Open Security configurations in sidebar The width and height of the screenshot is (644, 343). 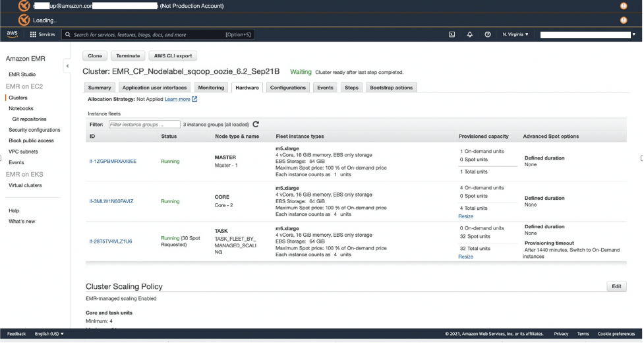[34, 130]
